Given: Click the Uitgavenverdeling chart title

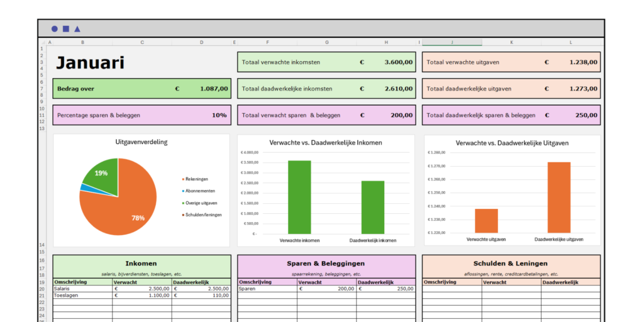Looking at the screenshot, I should click(142, 142).
